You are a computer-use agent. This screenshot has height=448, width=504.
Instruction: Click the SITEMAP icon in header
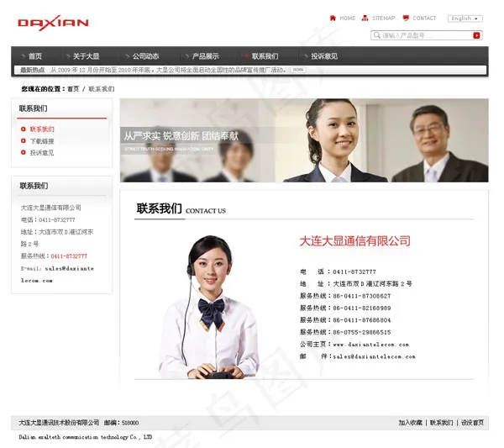[365, 18]
